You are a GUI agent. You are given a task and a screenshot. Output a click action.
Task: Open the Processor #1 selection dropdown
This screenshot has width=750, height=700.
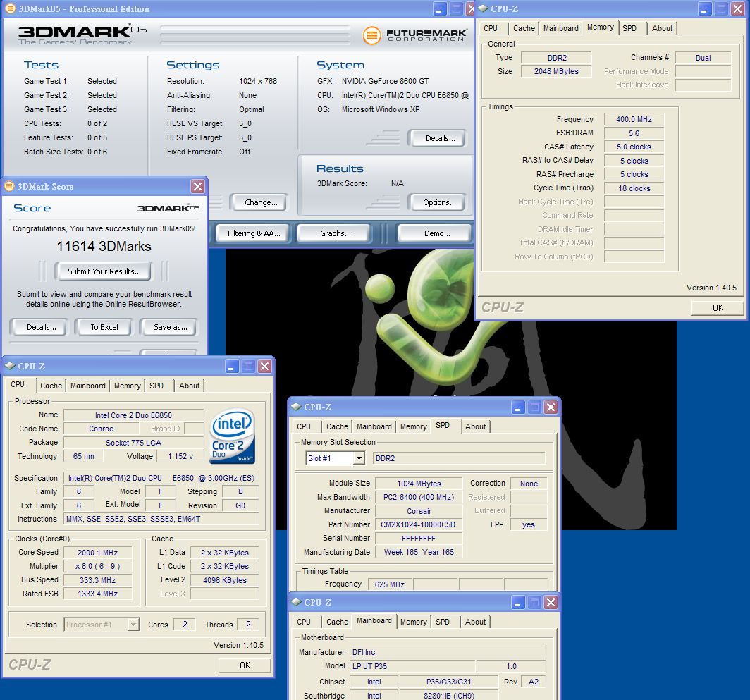click(x=133, y=625)
